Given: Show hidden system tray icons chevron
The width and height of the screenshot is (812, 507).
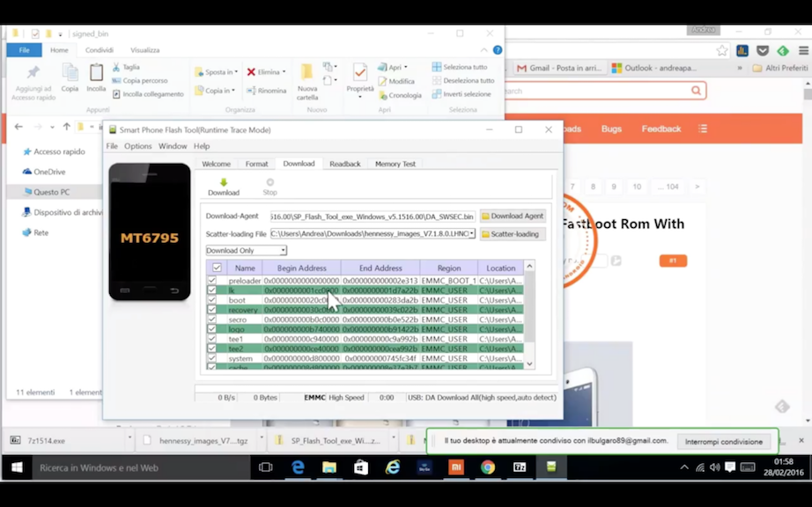Looking at the screenshot, I should 684,467.
